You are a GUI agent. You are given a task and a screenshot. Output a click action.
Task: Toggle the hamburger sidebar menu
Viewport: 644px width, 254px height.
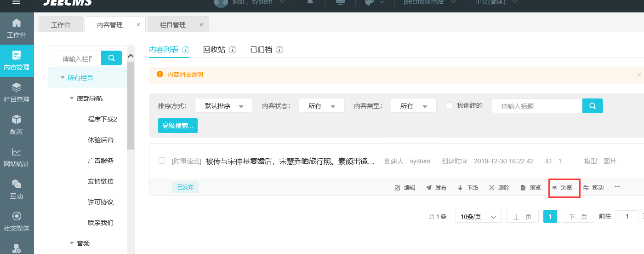pyautogui.click(x=17, y=2)
